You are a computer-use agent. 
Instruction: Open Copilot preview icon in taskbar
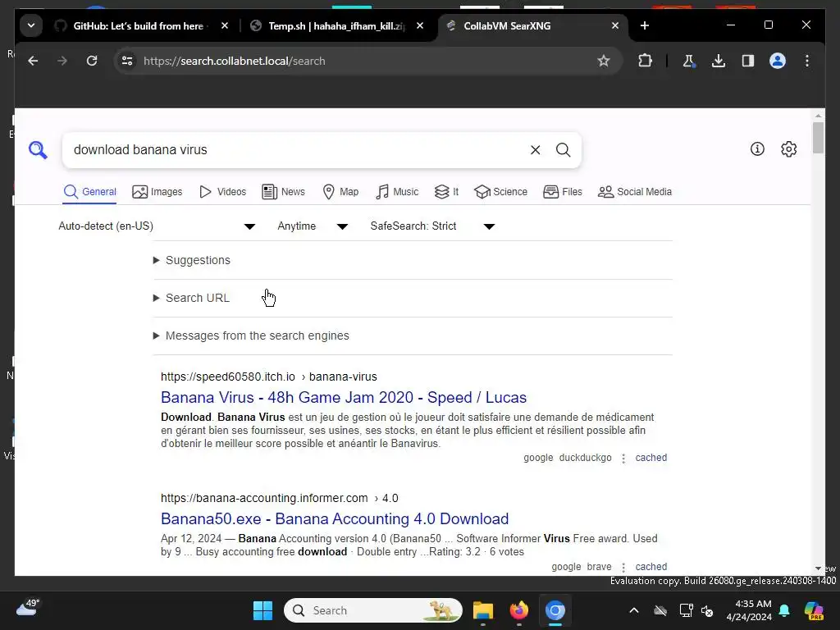click(x=814, y=610)
